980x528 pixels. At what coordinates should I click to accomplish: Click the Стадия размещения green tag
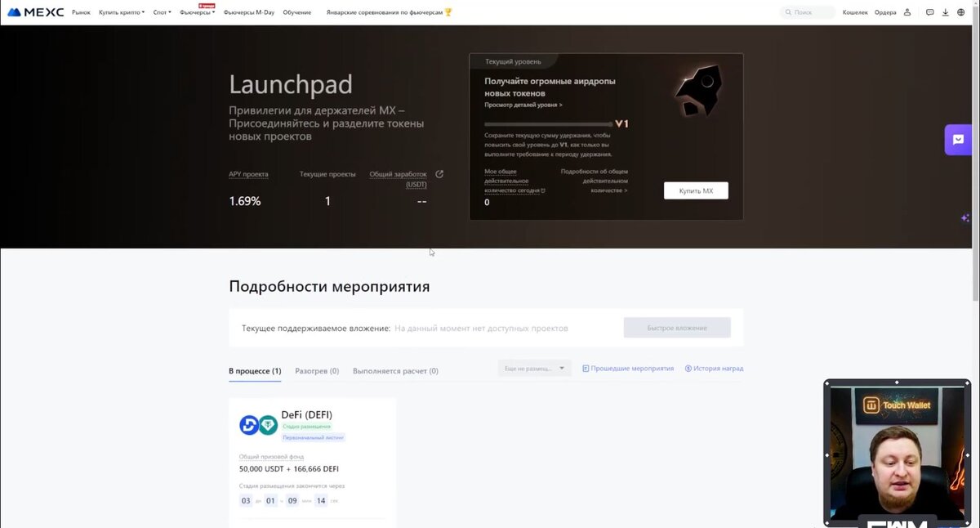click(x=307, y=427)
